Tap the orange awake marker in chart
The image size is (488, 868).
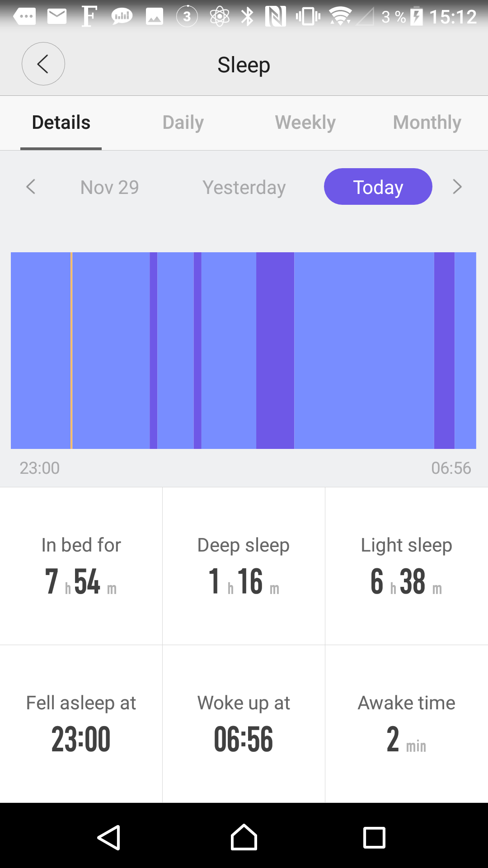(71, 350)
